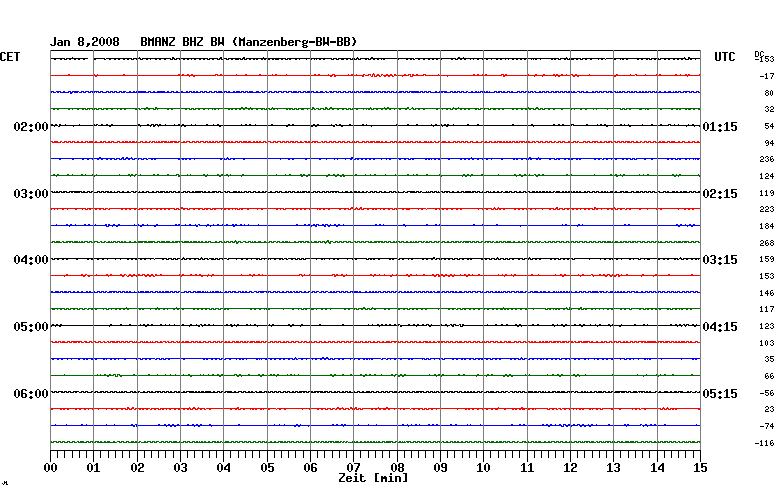Click the "Zeit [min]" axis title
The width and height of the screenshot is (780, 494).
click(x=373, y=478)
